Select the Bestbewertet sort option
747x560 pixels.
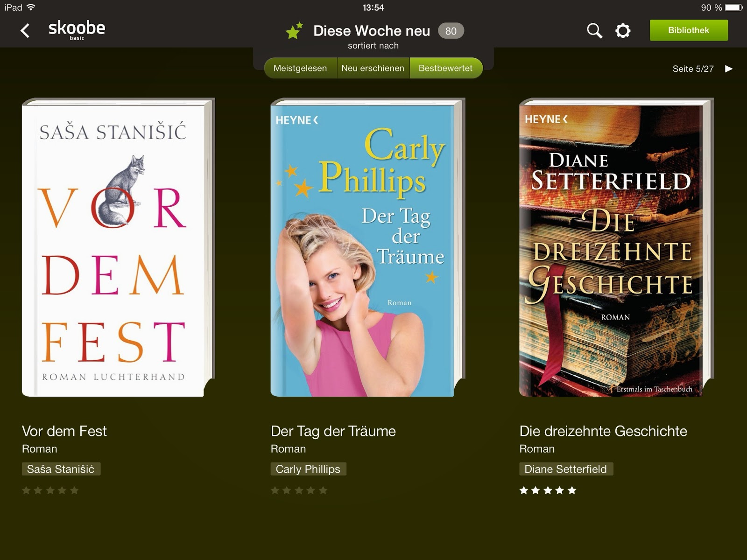pos(446,68)
